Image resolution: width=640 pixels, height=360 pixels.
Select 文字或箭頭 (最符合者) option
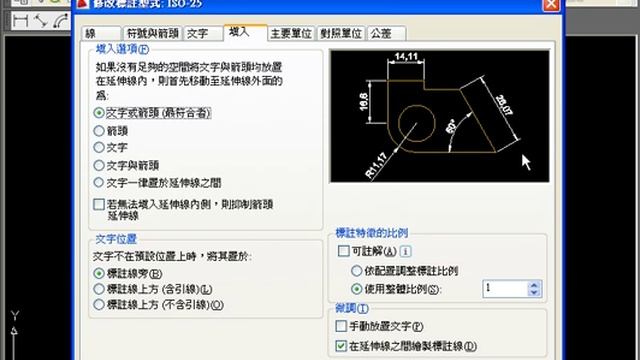coord(152,113)
